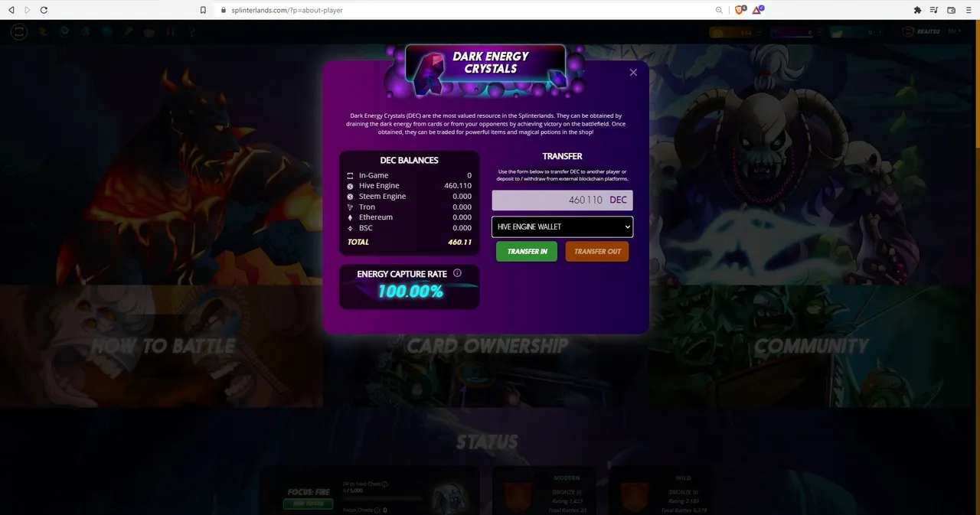
Task: Click the Ethereum logo icon
Action: [x=350, y=217]
